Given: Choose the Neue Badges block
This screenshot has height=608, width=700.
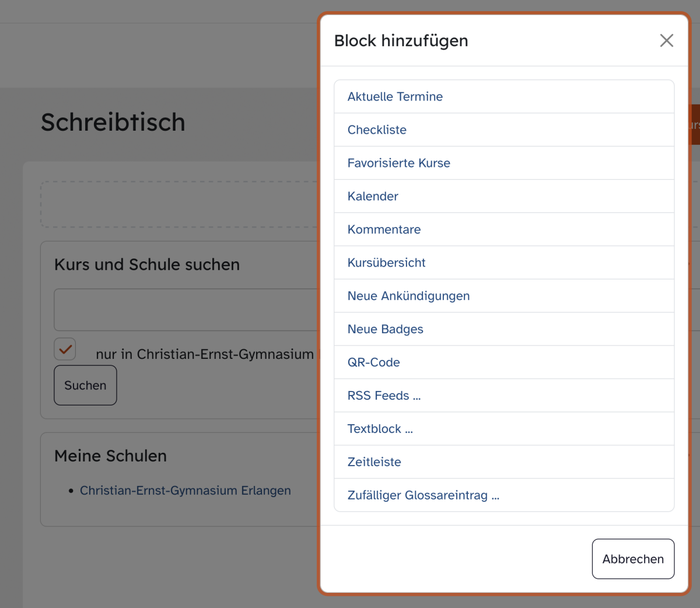Looking at the screenshot, I should (385, 330).
